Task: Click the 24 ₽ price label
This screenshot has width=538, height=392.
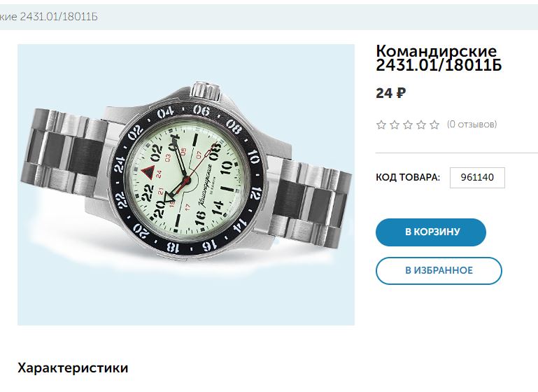Action: pos(391,93)
